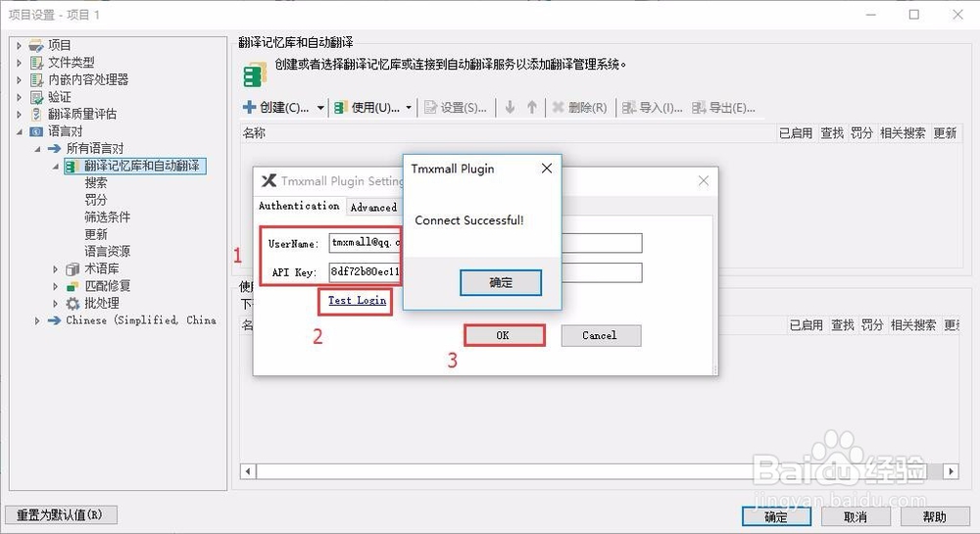Collapse the 语言对 tree node
The height and width of the screenshot is (534, 980).
pos(19,131)
